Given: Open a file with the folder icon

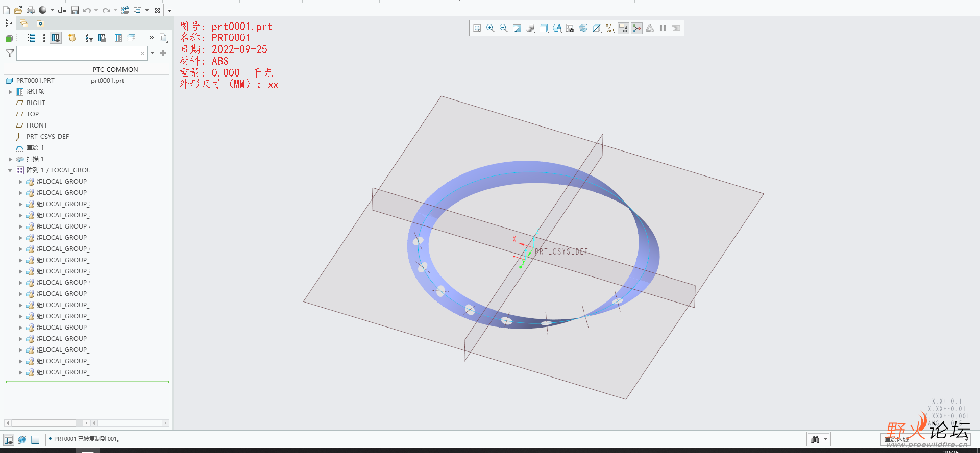Looking at the screenshot, I should 18,10.
